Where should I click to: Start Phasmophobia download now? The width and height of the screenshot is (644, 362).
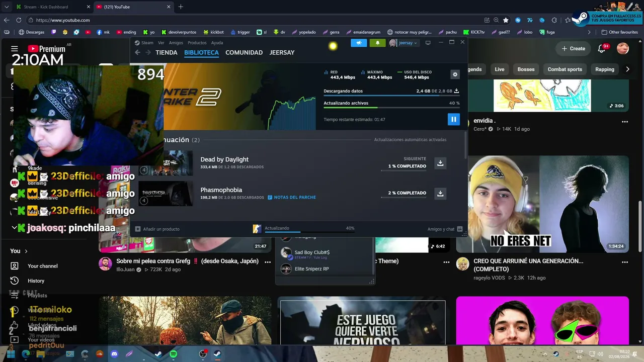pos(440,194)
